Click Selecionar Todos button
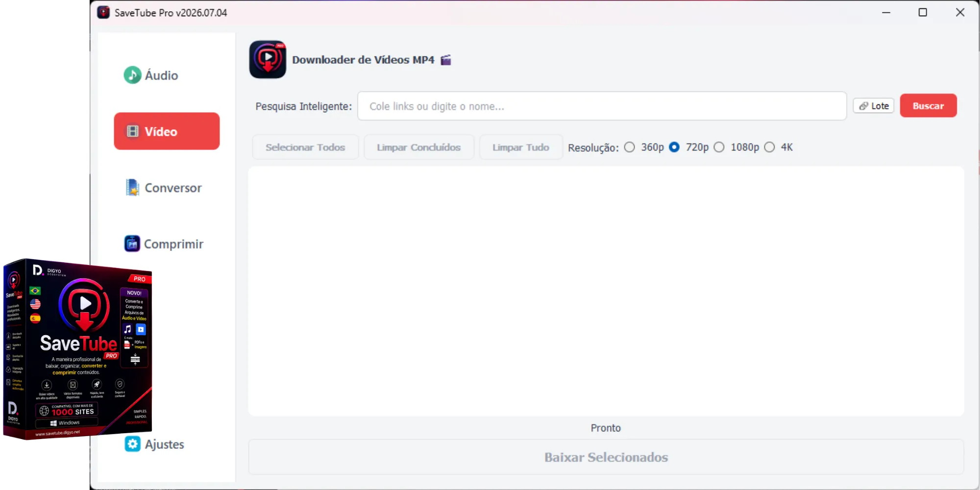The image size is (980, 490). click(x=305, y=147)
